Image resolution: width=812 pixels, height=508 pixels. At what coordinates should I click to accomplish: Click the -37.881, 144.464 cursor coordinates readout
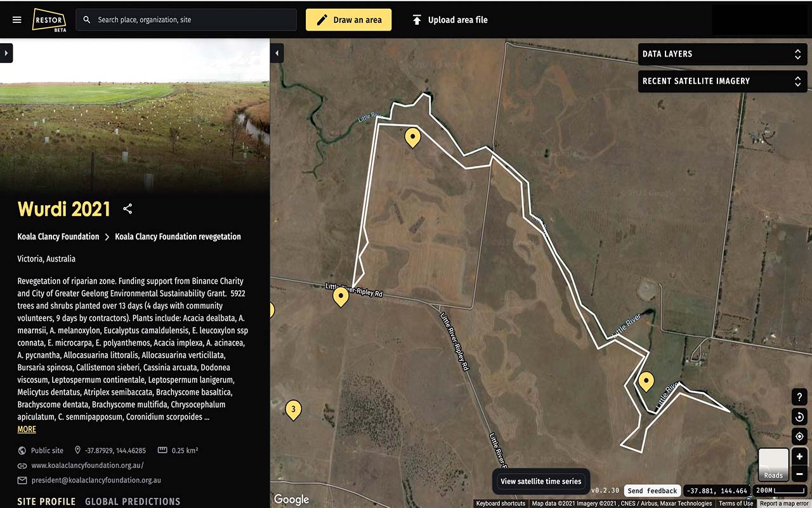point(717,491)
